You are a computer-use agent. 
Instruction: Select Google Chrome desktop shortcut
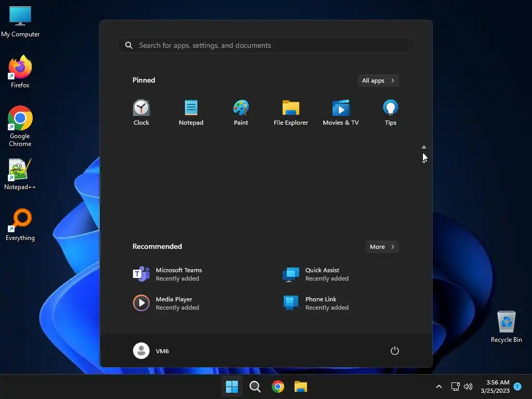[20, 126]
